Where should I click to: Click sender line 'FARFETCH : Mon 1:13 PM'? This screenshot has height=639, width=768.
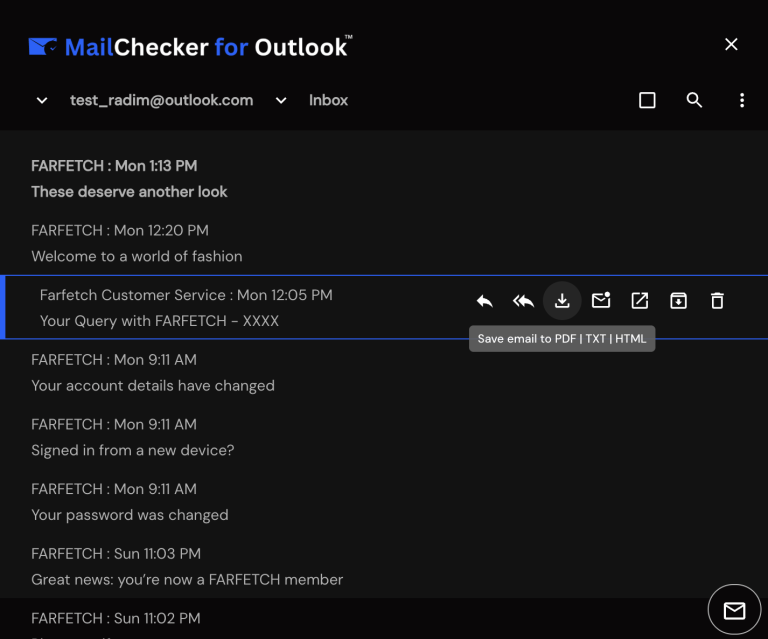(114, 166)
